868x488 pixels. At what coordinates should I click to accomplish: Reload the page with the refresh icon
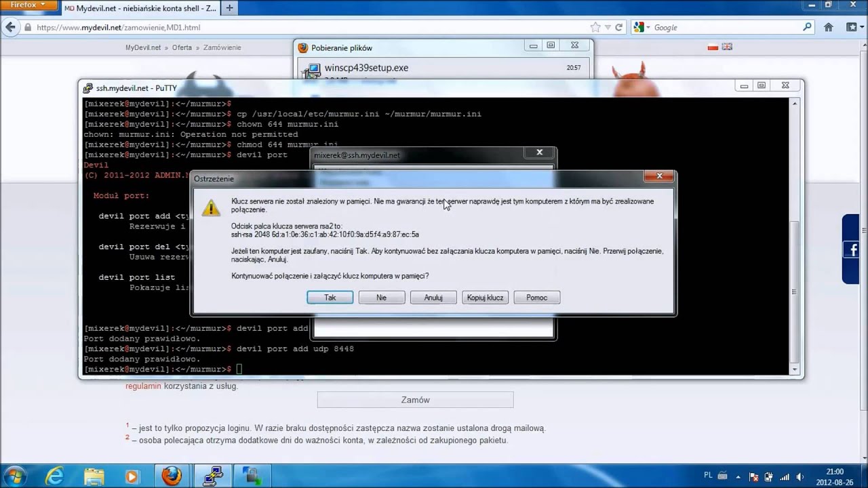point(618,28)
